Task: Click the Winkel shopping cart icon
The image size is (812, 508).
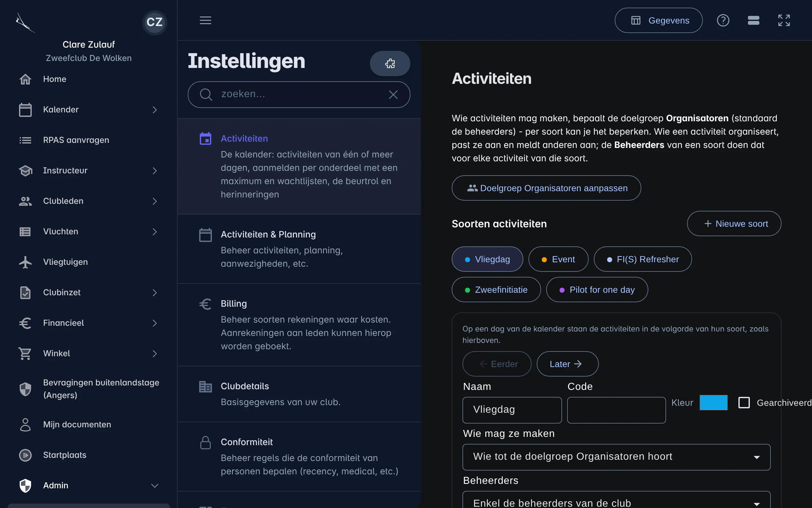Action: pyautogui.click(x=25, y=354)
